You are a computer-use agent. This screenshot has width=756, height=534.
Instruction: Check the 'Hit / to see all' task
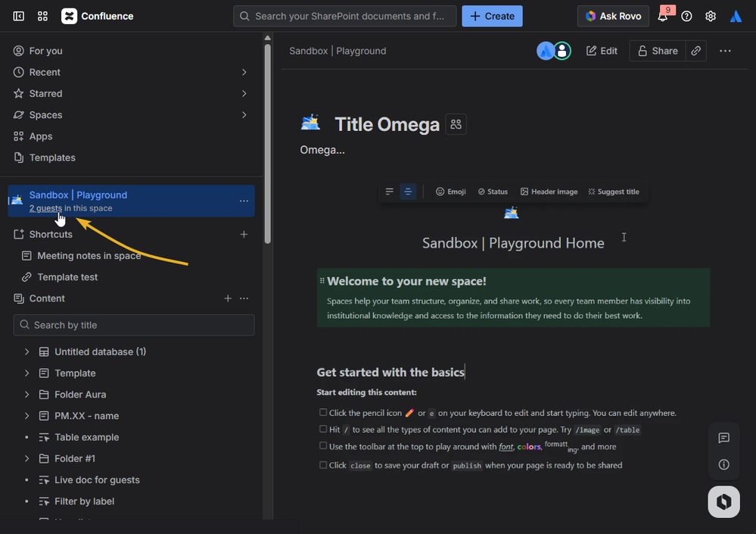click(323, 429)
